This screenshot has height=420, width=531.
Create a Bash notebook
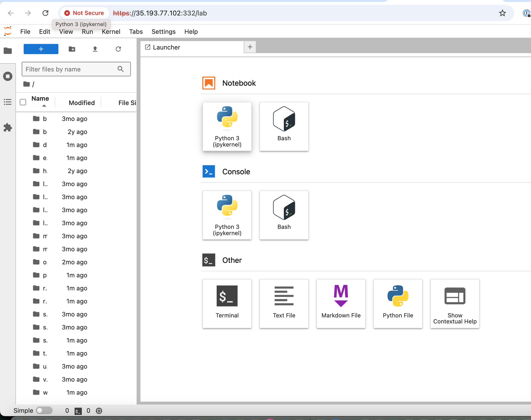click(284, 126)
